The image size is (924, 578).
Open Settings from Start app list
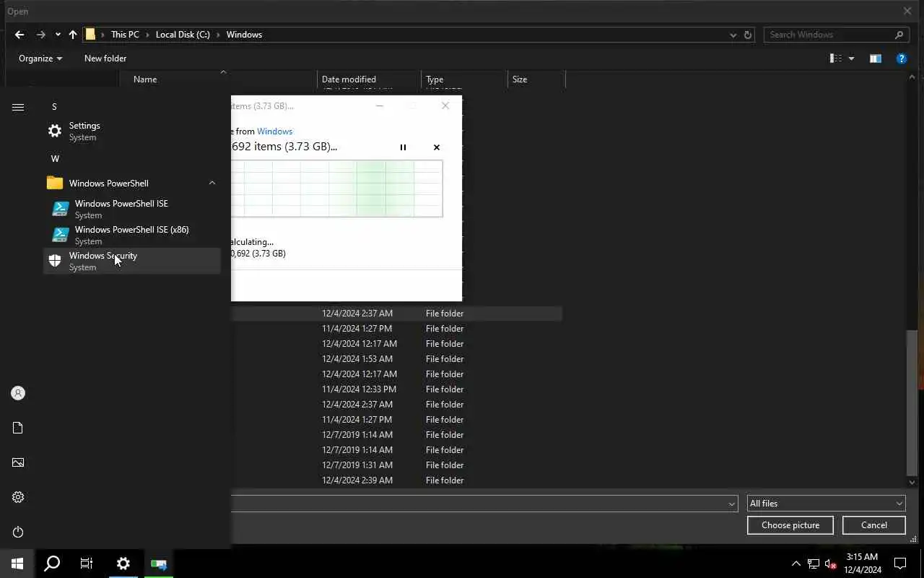tap(131, 131)
